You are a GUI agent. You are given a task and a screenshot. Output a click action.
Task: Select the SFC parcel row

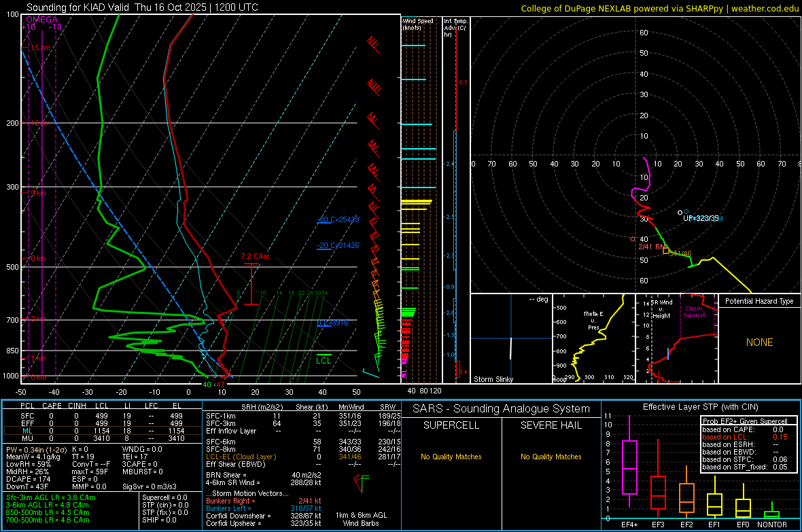tap(102, 416)
